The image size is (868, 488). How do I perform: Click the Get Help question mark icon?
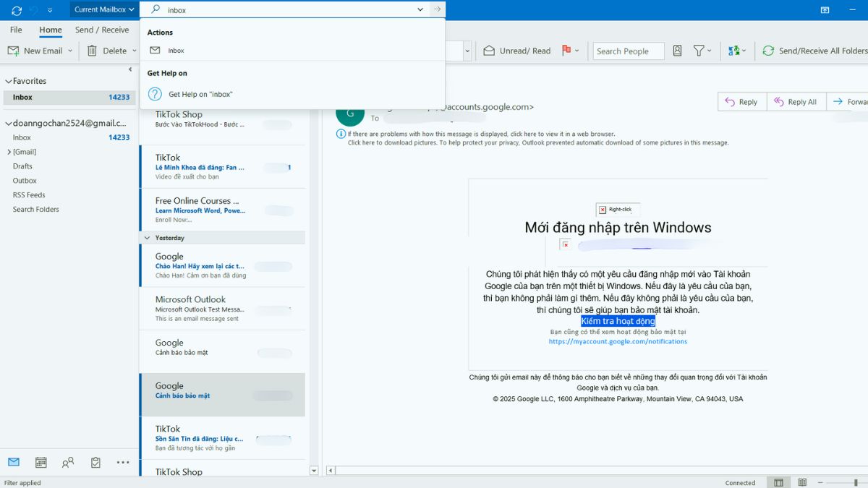pos(155,94)
